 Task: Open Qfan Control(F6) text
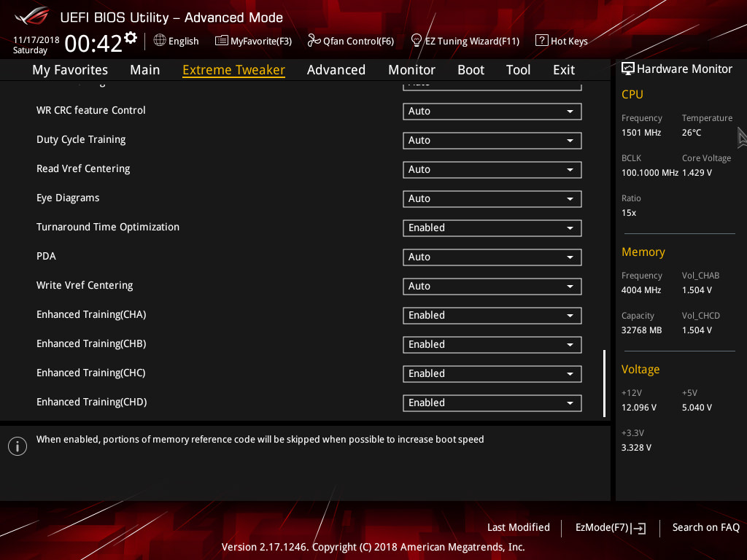(358, 41)
